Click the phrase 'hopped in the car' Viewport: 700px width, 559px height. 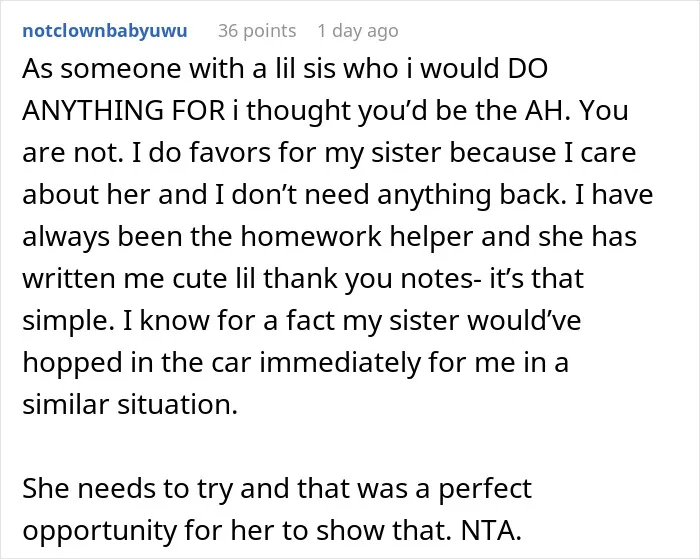click(138, 362)
